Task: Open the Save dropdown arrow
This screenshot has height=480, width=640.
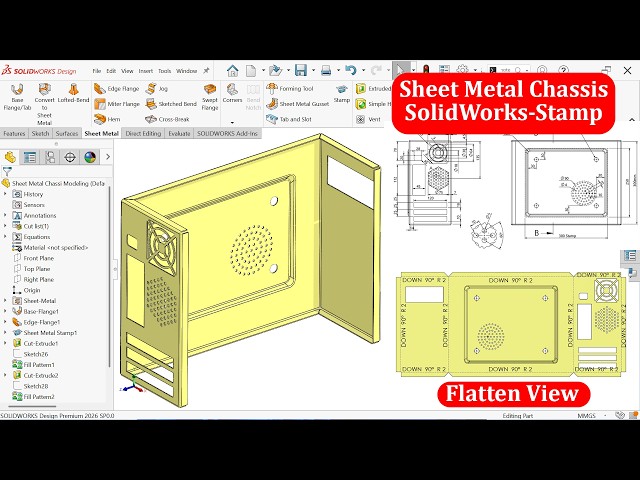Action: tap(313, 71)
